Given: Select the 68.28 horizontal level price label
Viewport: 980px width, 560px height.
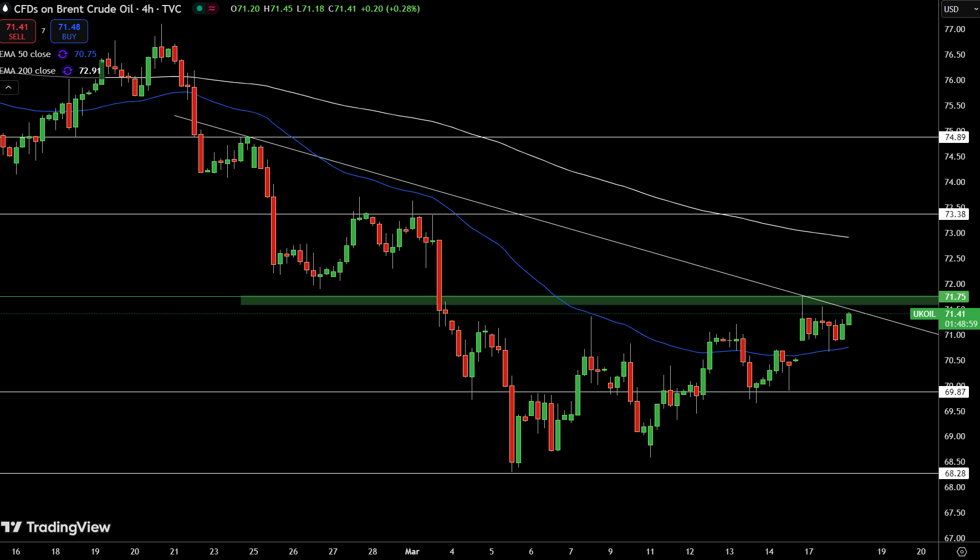Looking at the screenshot, I should tap(955, 474).
